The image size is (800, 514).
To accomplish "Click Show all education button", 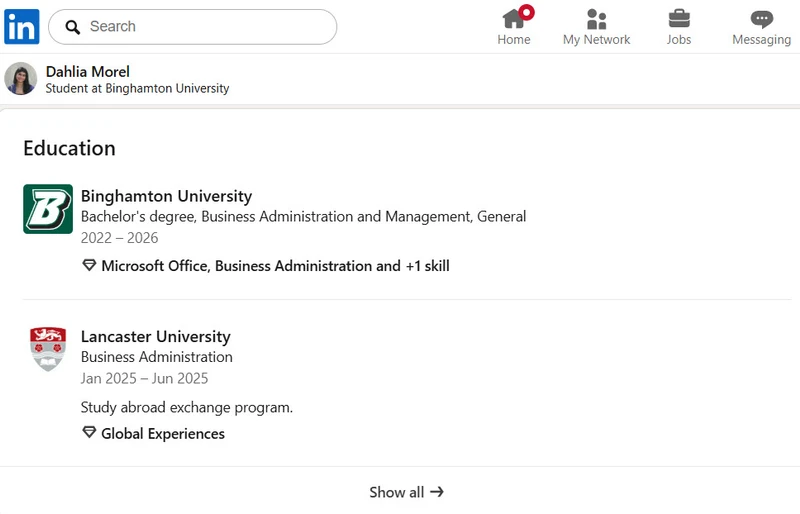I will (407, 492).
